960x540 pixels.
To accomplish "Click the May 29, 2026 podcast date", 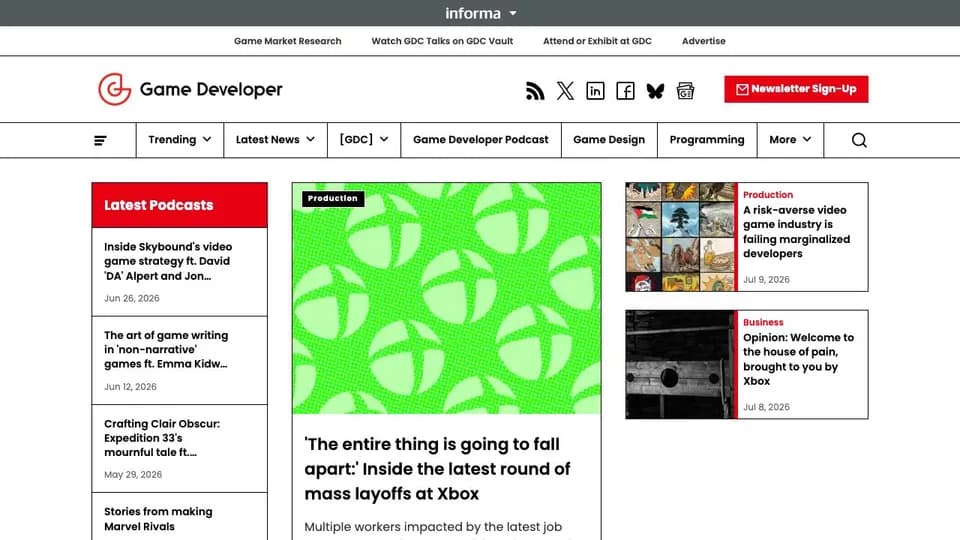I will [x=133, y=474].
